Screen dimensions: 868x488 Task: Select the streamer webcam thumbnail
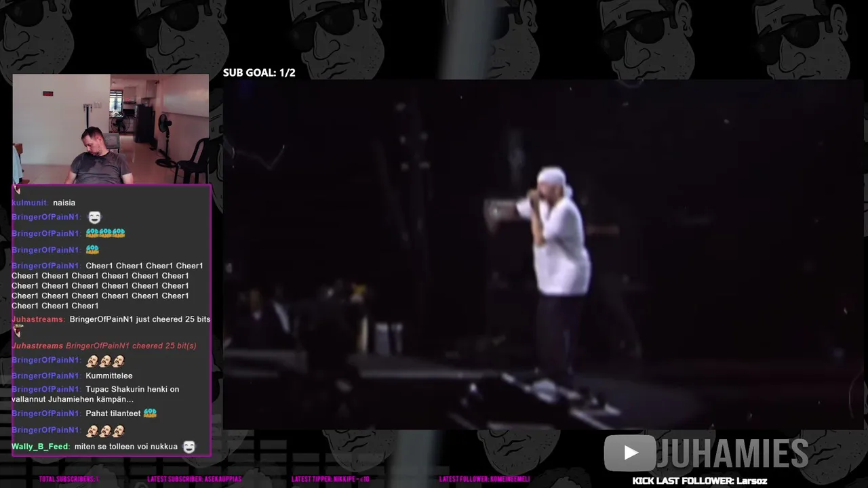click(111, 129)
